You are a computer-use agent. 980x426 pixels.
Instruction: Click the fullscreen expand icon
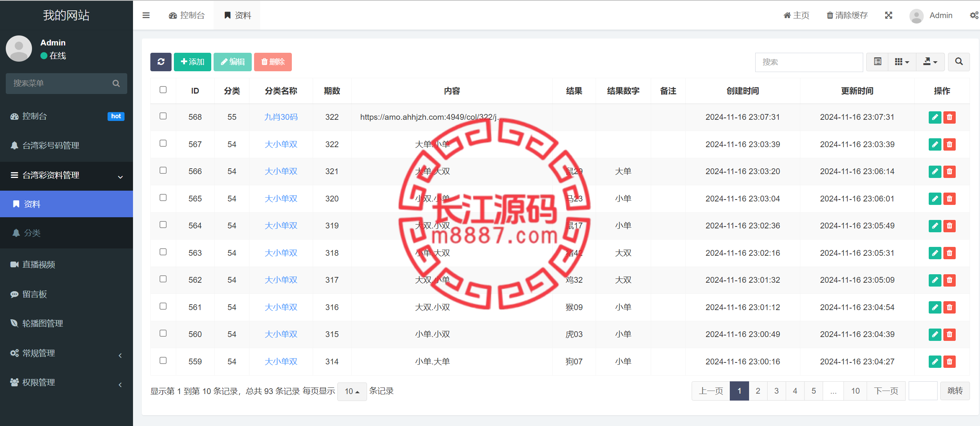[x=888, y=15]
